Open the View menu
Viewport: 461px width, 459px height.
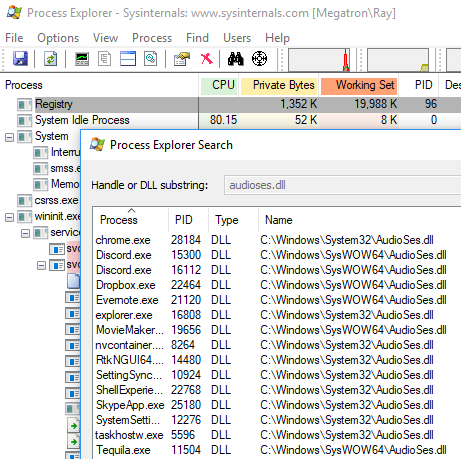click(x=105, y=38)
